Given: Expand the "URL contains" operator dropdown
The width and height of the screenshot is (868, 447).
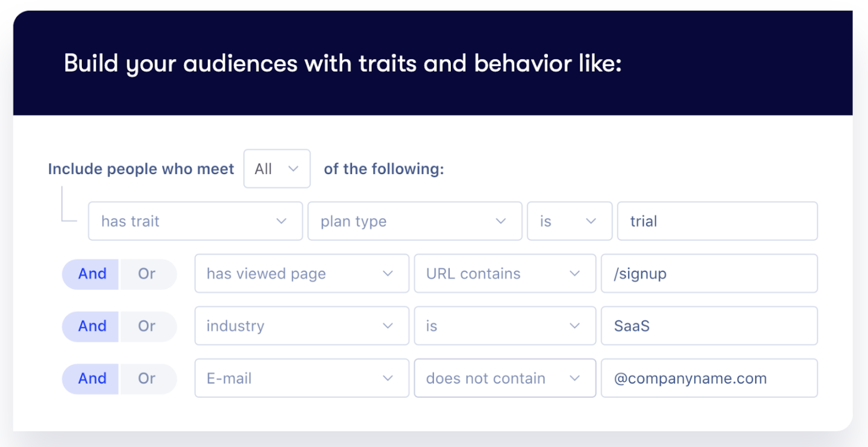Looking at the screenshot, I should [x=505, y=274].
